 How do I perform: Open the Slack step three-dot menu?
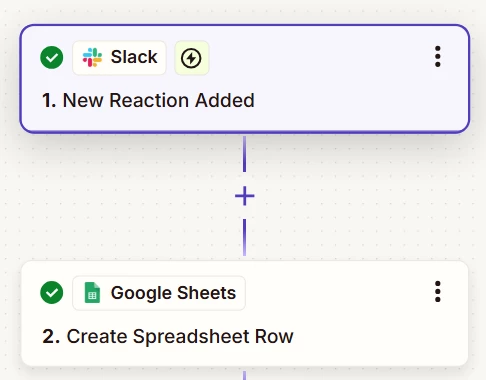[x=438, y=57]
